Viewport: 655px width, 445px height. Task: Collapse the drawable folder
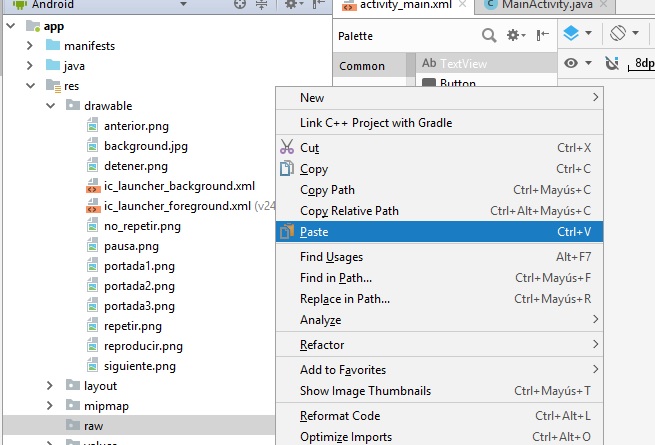click(51, 106)
